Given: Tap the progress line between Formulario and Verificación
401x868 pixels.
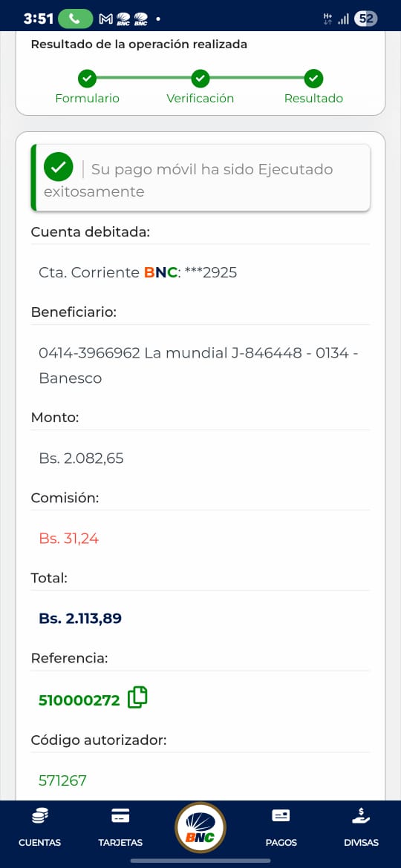Looking at the screenshot, I should point(143,79).
